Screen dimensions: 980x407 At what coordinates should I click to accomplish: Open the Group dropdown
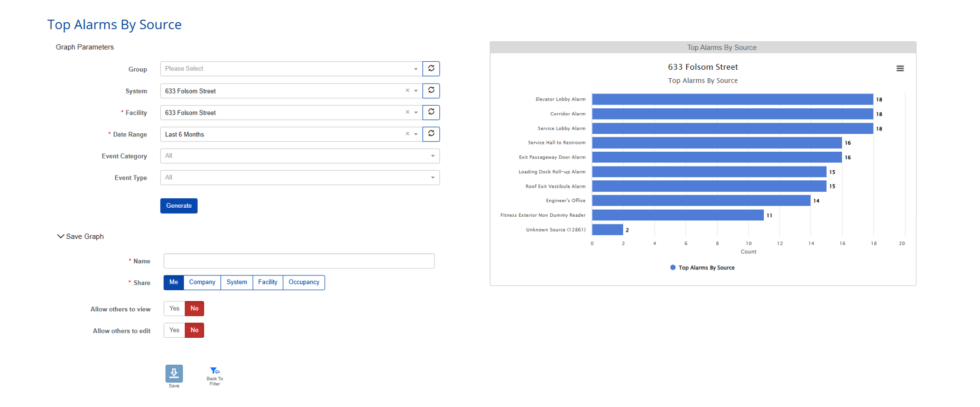[291, 69]
